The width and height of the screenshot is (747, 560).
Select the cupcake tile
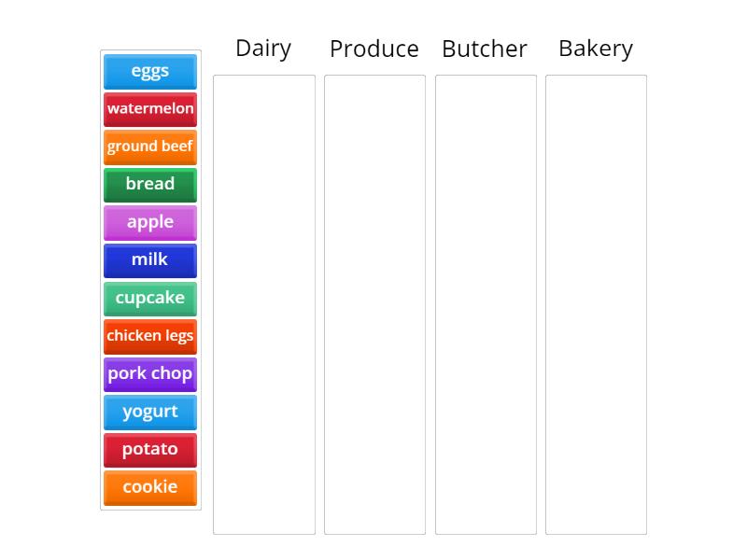pyautogui.click(x=149, y=299)
